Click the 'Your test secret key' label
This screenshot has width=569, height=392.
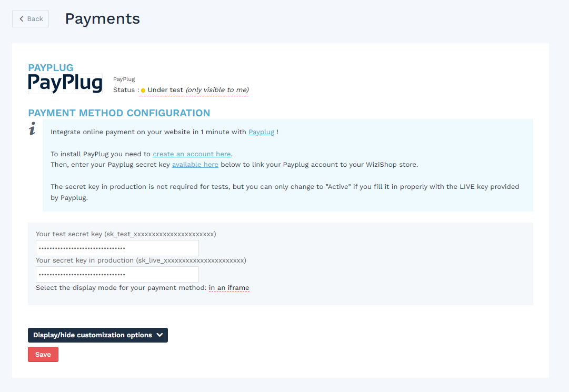click(x=126, y=234)
